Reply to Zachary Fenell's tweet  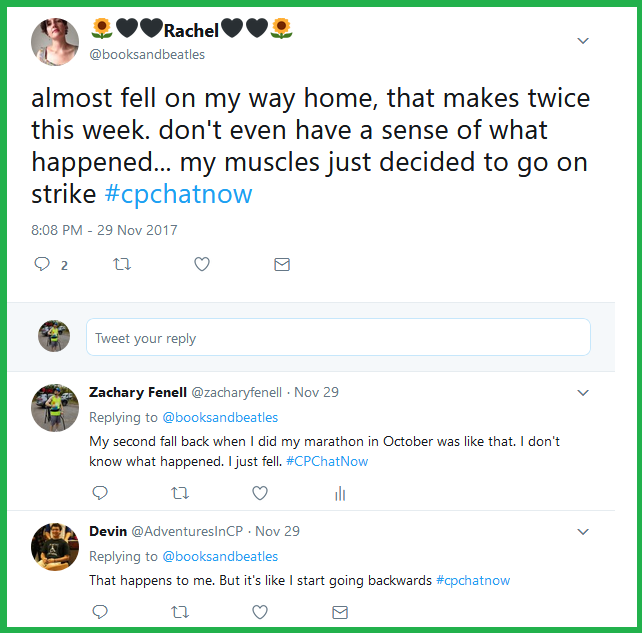coord(99,492)
